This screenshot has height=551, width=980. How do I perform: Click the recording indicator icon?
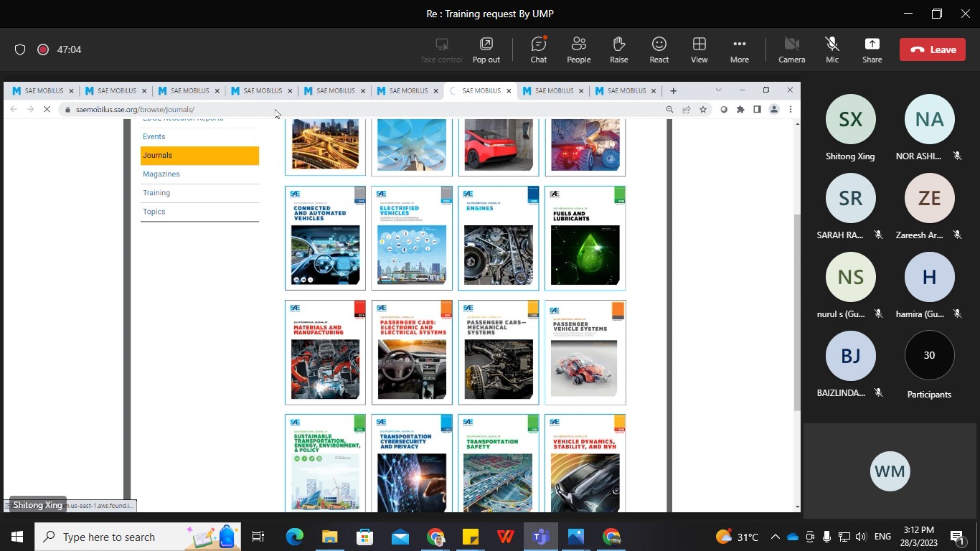[x=42, y=50]
